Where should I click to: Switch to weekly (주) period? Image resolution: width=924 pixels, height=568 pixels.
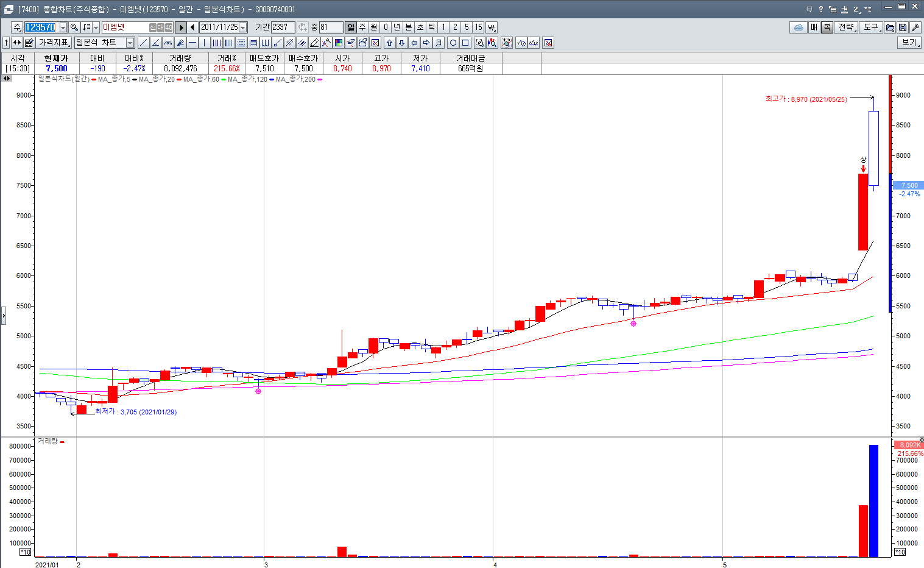click(362, 27)
